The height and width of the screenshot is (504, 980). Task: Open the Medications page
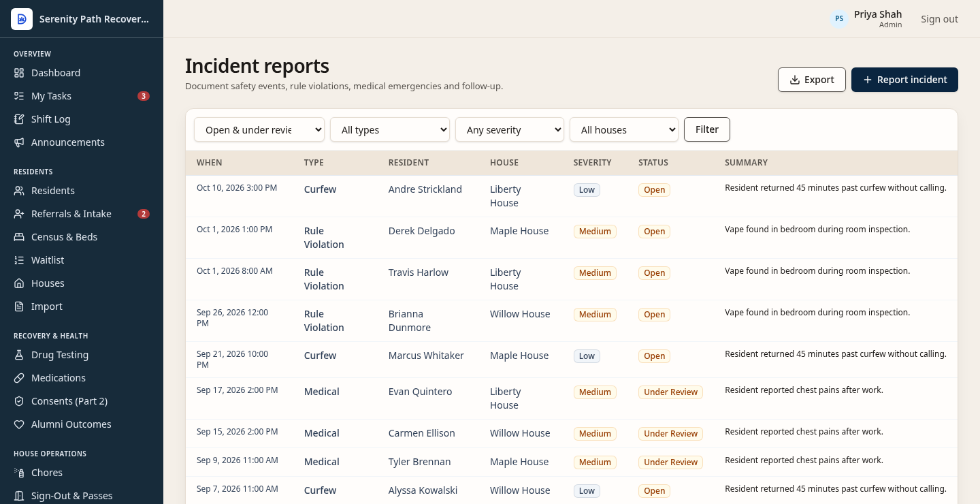click(82, 378)
